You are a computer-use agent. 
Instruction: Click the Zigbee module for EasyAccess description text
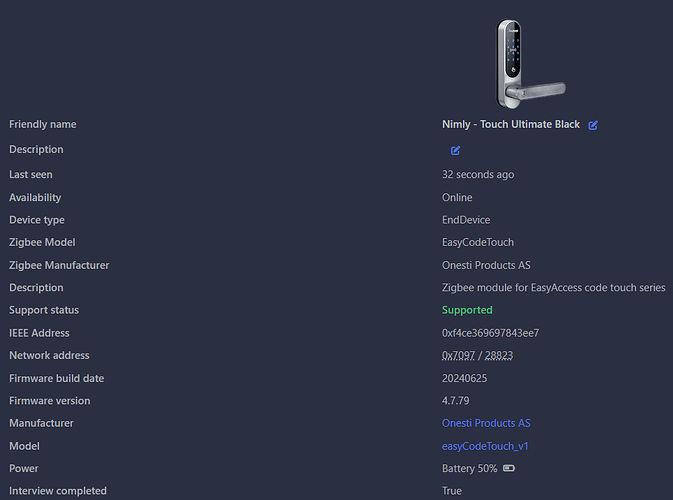pos(553,288)
